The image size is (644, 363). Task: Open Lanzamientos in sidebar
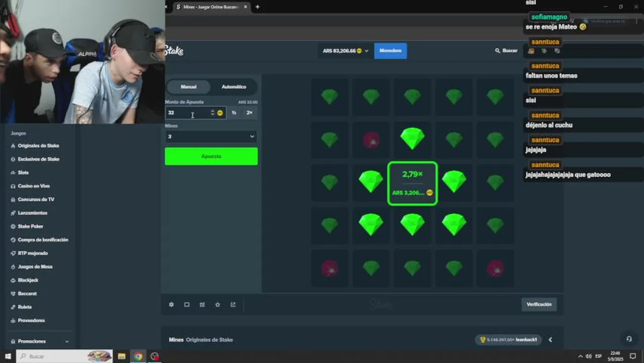pyautogui.click(x=32, y=213)
